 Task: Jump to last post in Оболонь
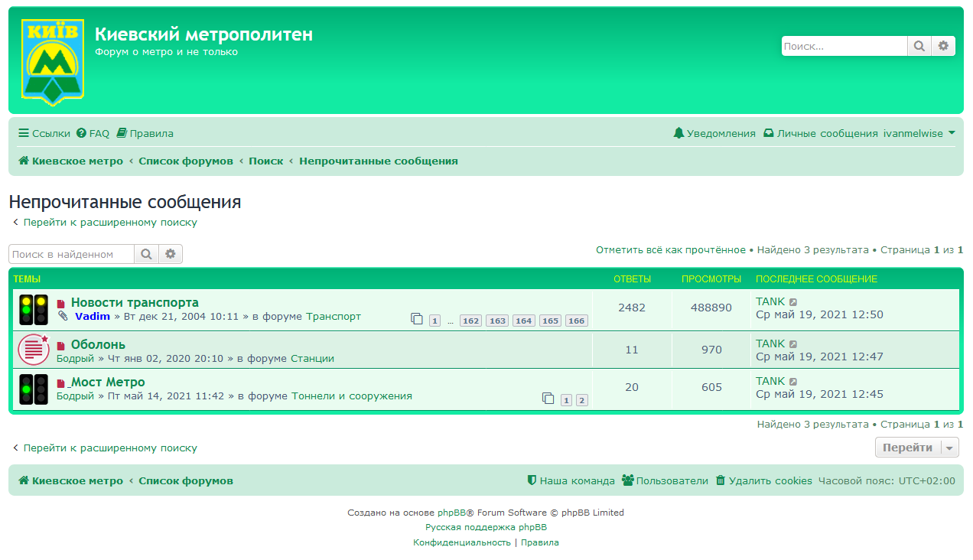[793, 344]
